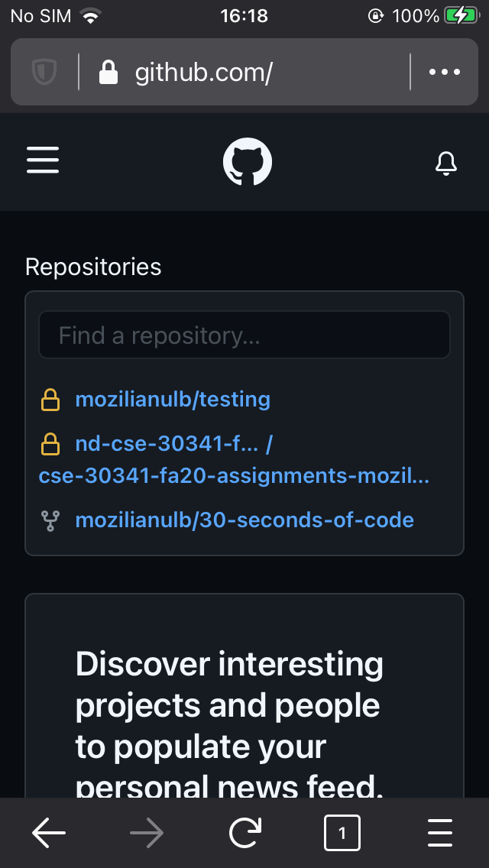The width and height of the screenshot is (489, 868).
Task: Go back using the browser back arrow
Action: coord(49,833)
